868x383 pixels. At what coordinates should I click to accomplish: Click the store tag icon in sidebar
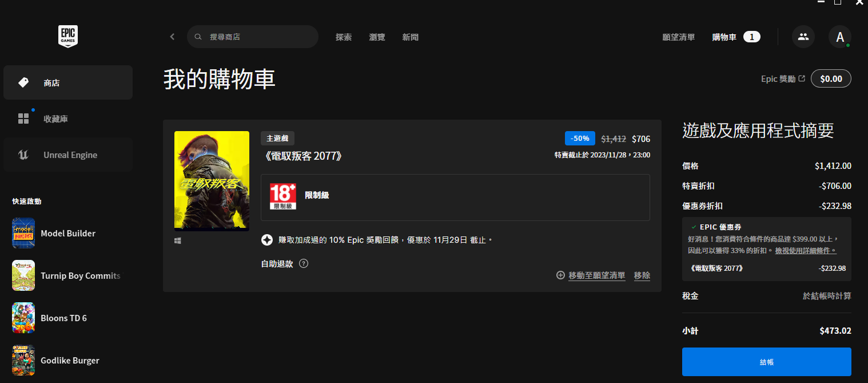coord(23,82)
